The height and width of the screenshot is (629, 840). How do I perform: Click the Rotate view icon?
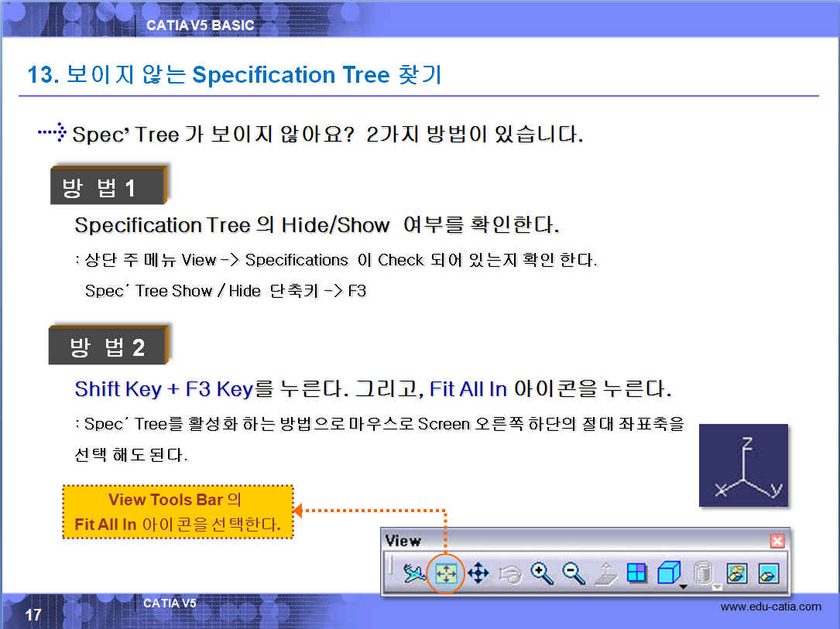(510, 574)
